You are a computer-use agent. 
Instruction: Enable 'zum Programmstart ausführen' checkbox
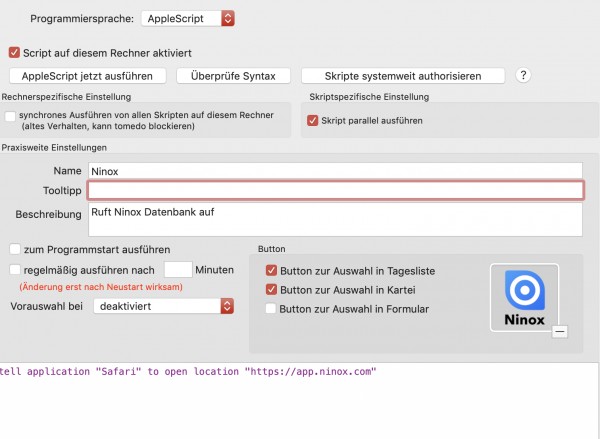tap(15, 249)
